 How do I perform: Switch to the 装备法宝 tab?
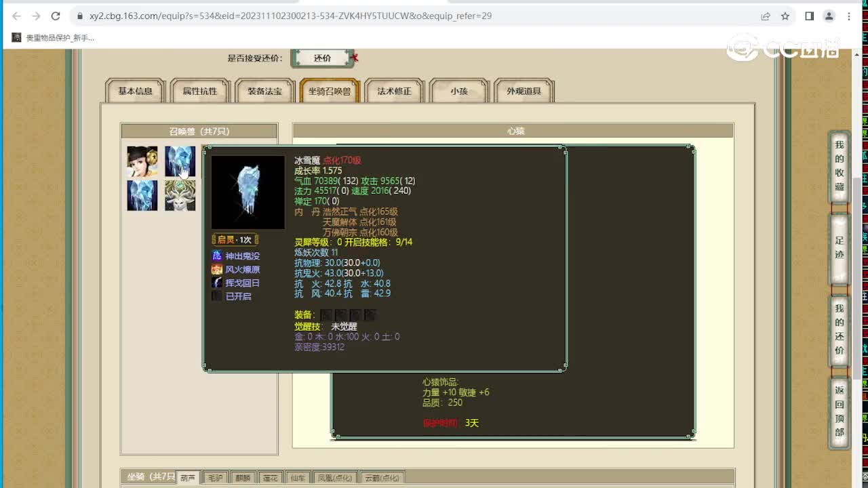click(264, 91)
